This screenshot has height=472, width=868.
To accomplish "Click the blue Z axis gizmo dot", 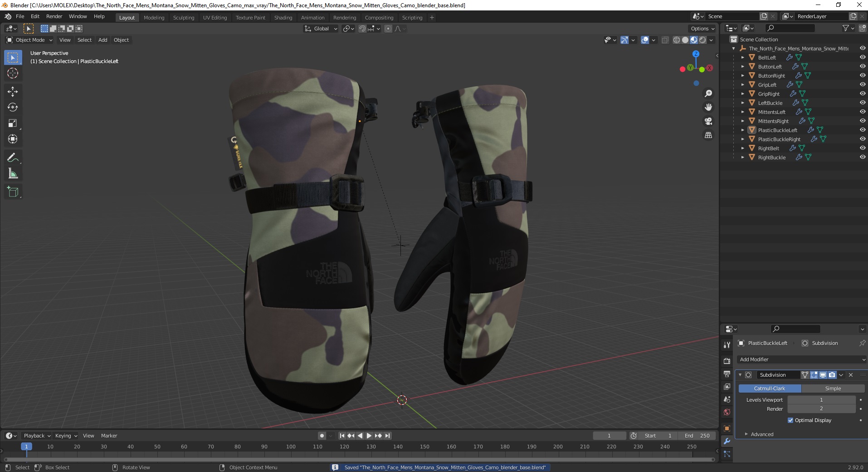I will [696, 54].
